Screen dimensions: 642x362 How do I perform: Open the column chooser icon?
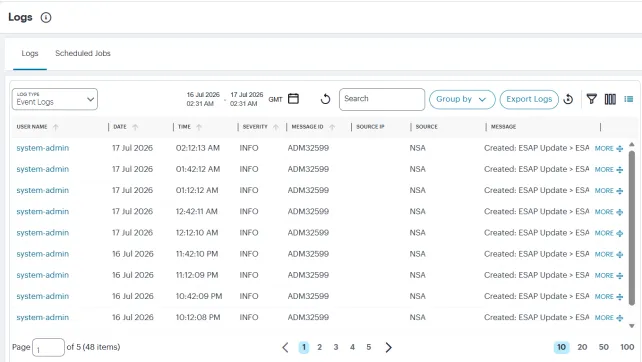[x=610, y=99]
